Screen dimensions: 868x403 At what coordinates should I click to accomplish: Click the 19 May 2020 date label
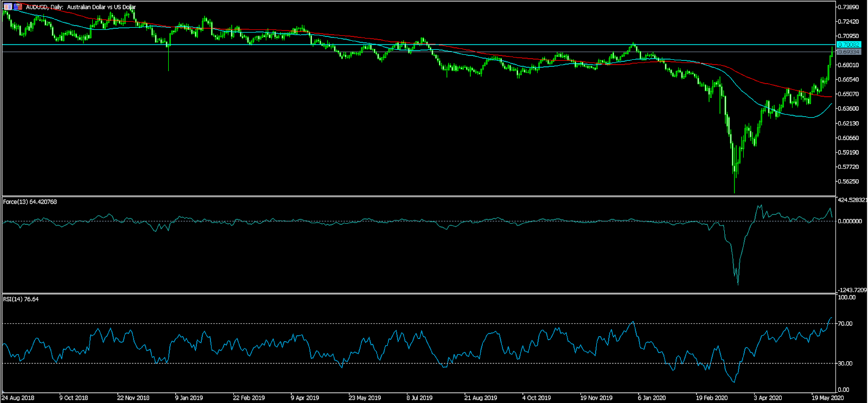[x=827, y=398]
